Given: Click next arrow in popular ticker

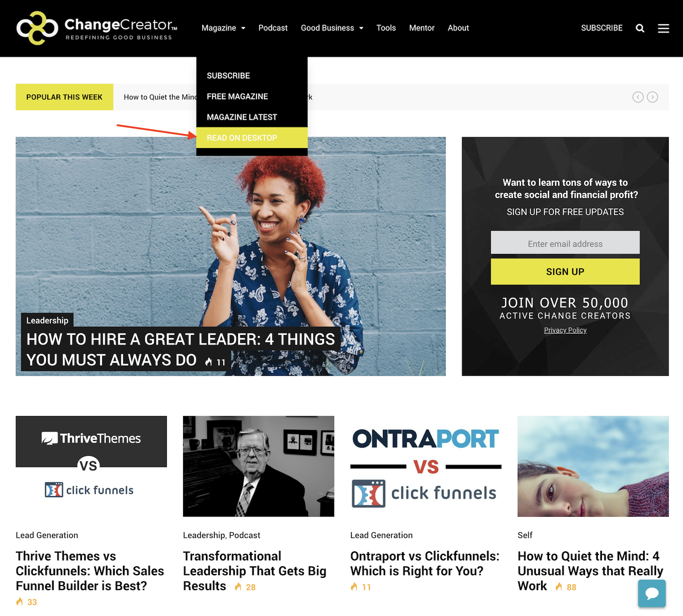Looking at the screenshot, I should [652, 97].
